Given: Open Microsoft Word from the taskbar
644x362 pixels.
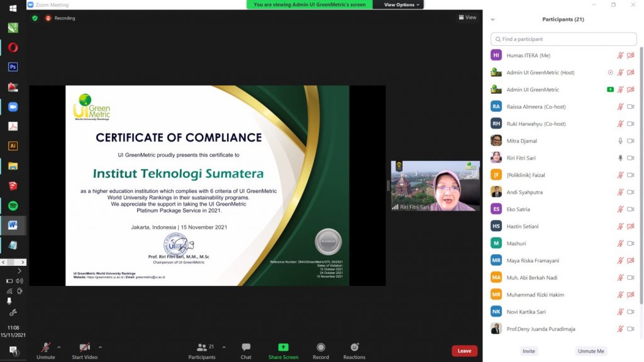Looking at the screenshot, I should coord(13,226).
